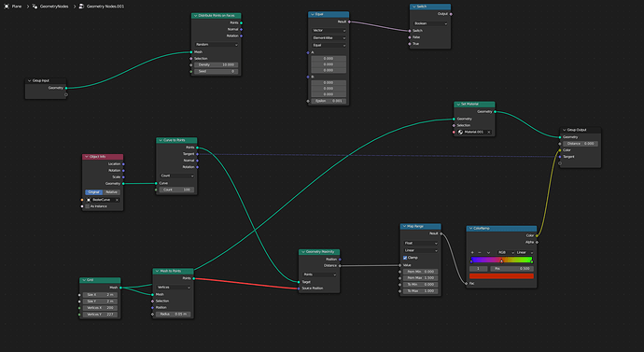Click Location output socket of Object Info

click(123, 164)
